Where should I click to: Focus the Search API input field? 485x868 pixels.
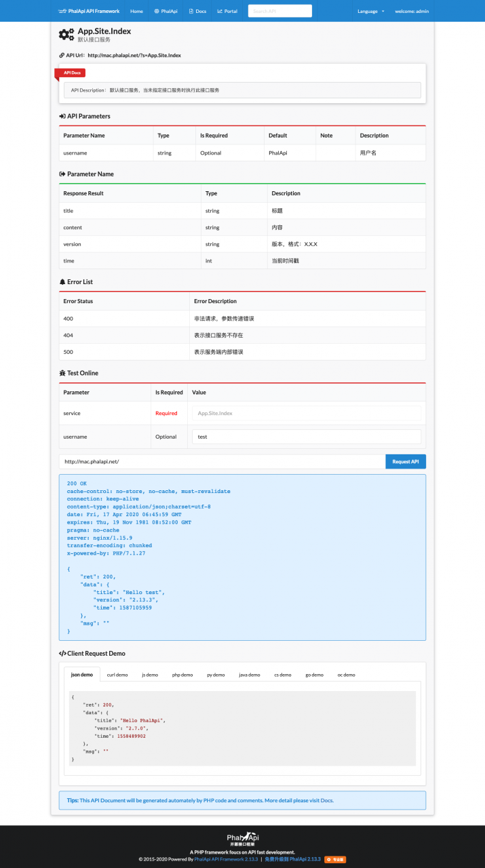pos(279,12)
